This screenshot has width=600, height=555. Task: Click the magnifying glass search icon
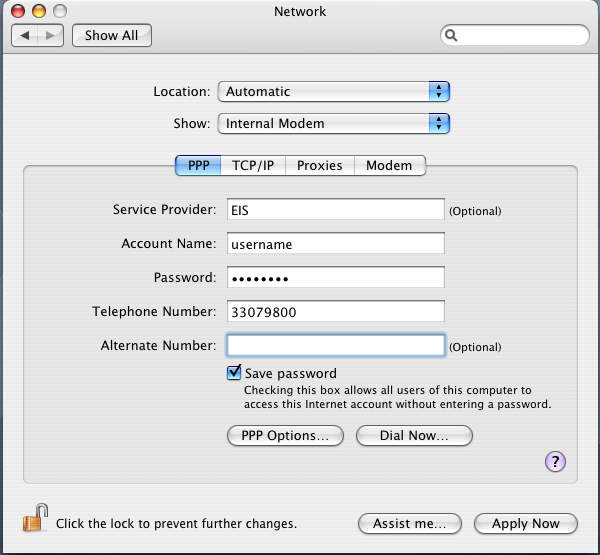point(452,35)
